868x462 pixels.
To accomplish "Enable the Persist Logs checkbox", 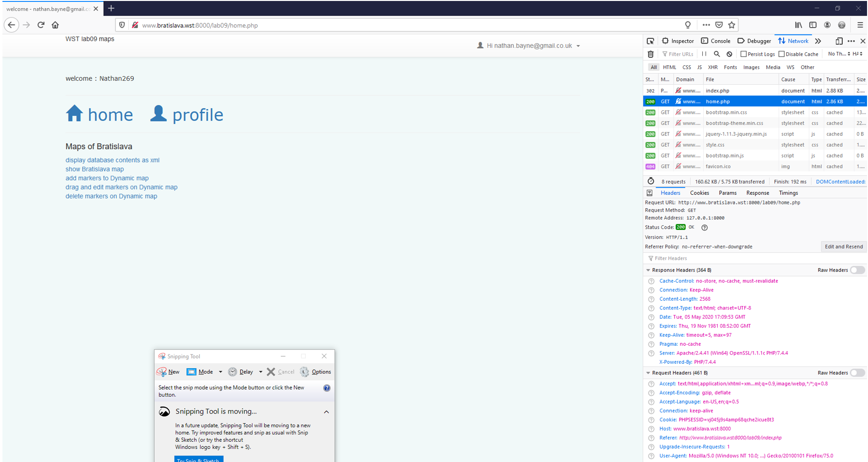I will pos(743,54).
